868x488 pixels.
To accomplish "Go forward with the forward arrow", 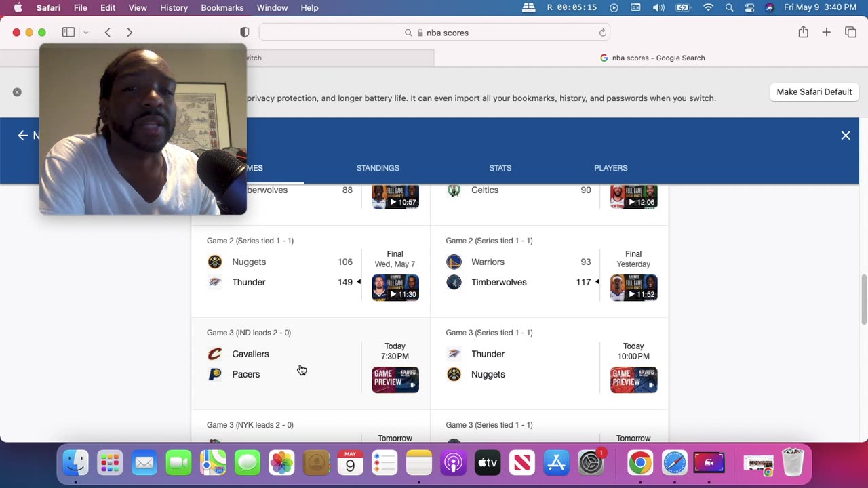I will (130, 33).
